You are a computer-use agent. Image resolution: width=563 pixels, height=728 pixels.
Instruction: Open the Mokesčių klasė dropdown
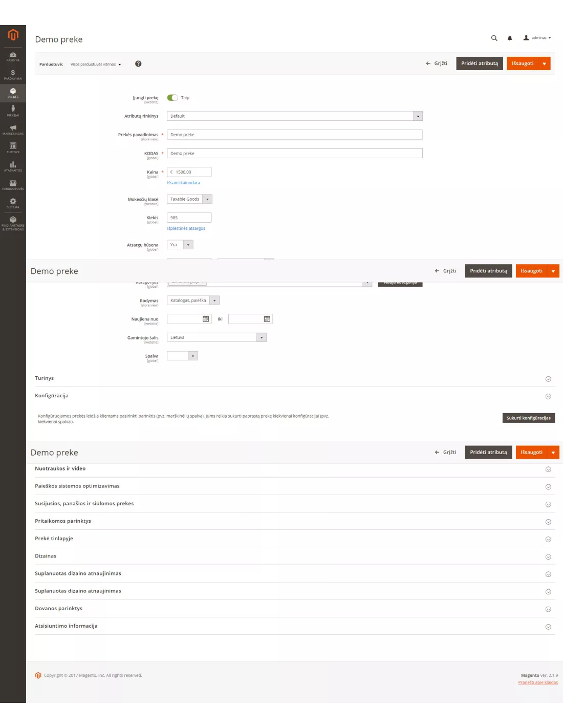pyautogui.click(x=189, y=199)
